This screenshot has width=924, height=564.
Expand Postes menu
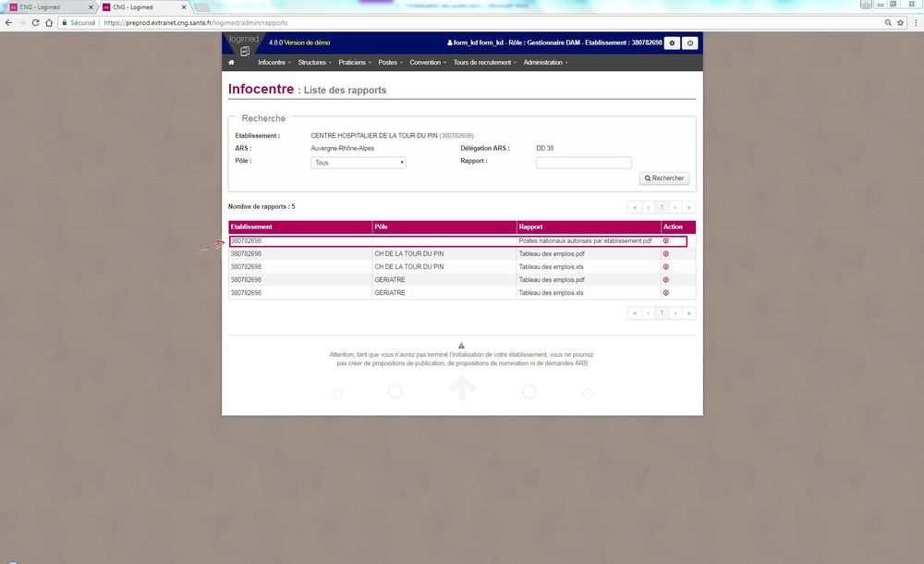390,63
